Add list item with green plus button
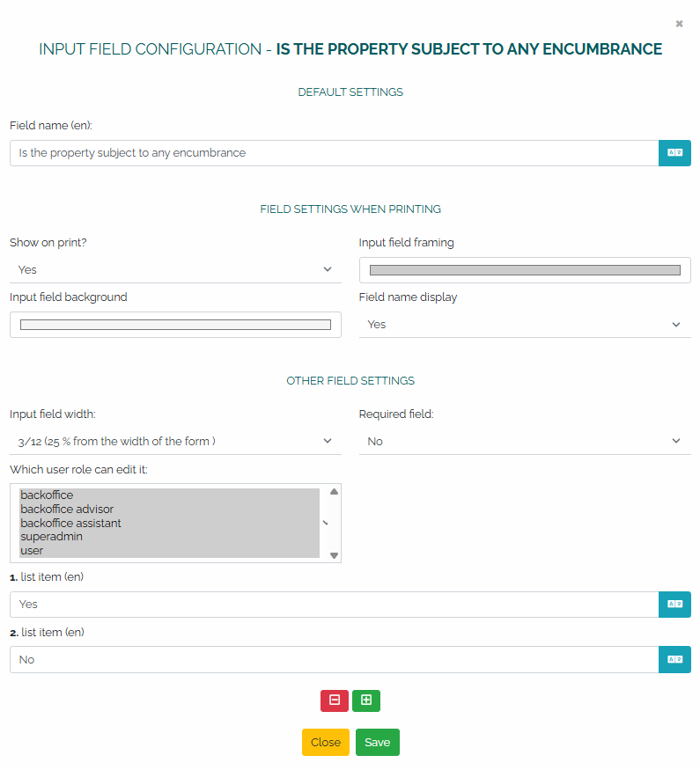The height and width of the screenshot is (770, 700). click(366, 700)
